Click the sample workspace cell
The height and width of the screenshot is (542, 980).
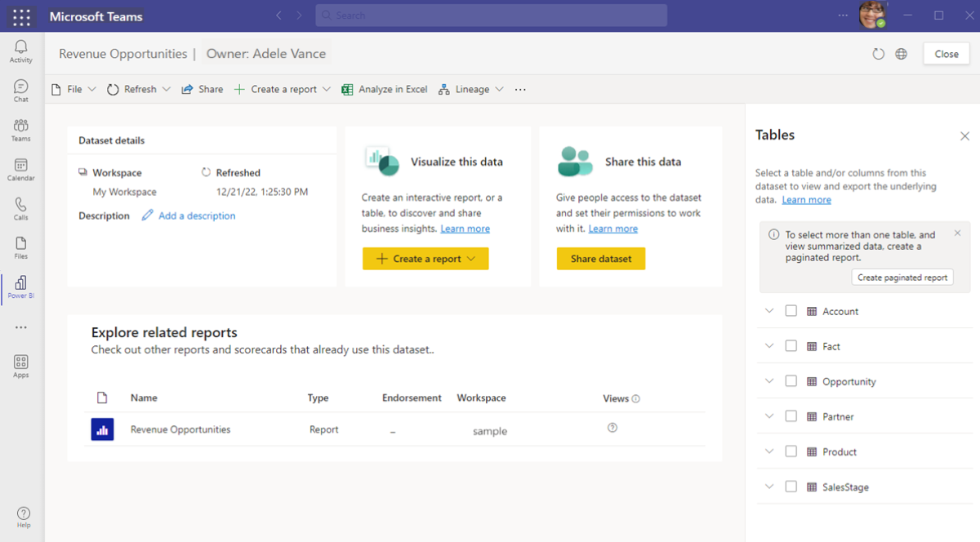490,431
